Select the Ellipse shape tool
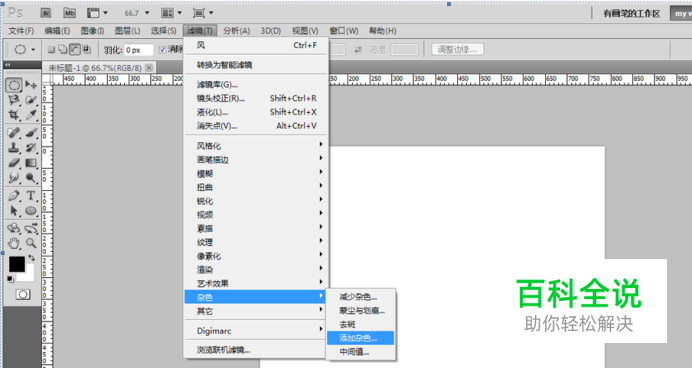Screen dimensions: 692x368 coord(31,210)
